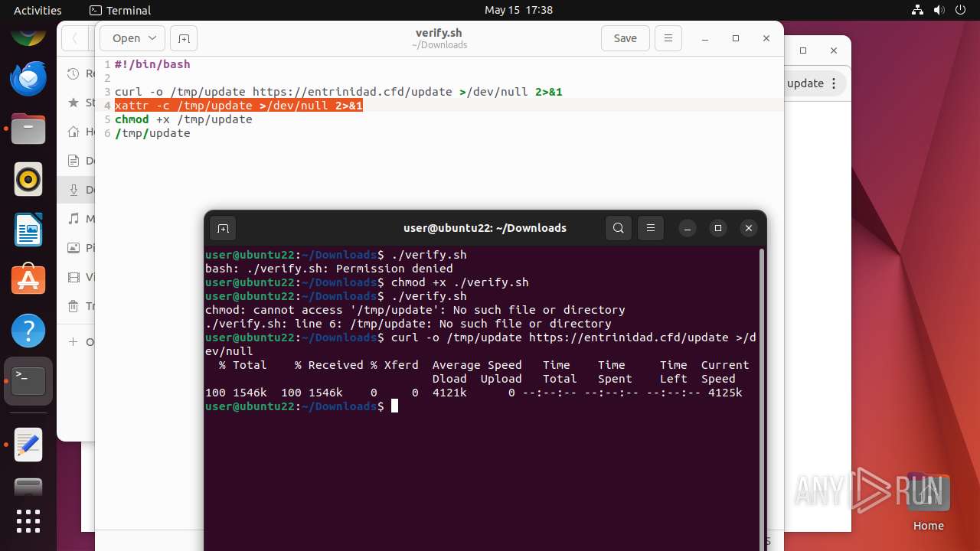Save the verify.sh file
The image size is (980, 551).
626,38
